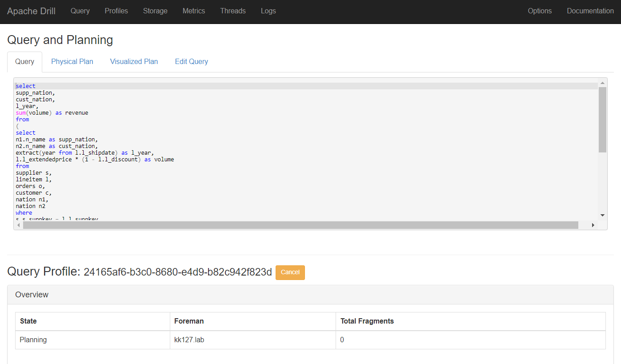Image resolution: width=621 pixels, height=364 pixels.
Task: Click the Total Fragments value 0
Action: pos(470,340)
